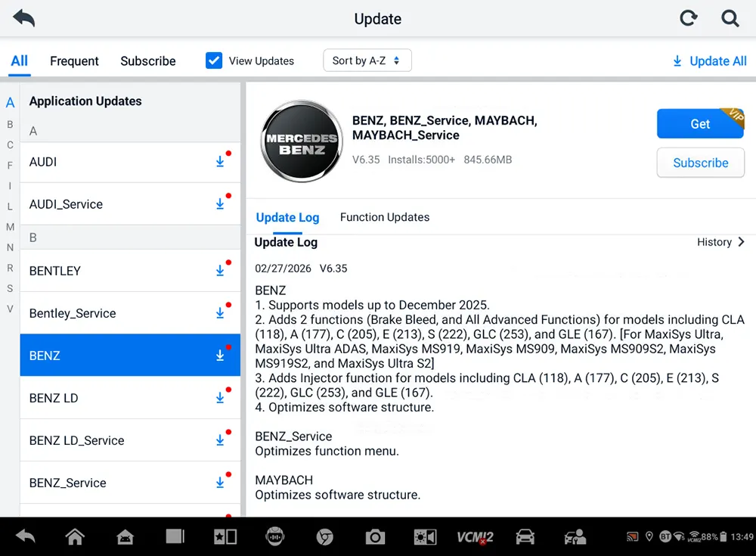Click Update All
Screen dimensions: 756x556
coord(709,61)
